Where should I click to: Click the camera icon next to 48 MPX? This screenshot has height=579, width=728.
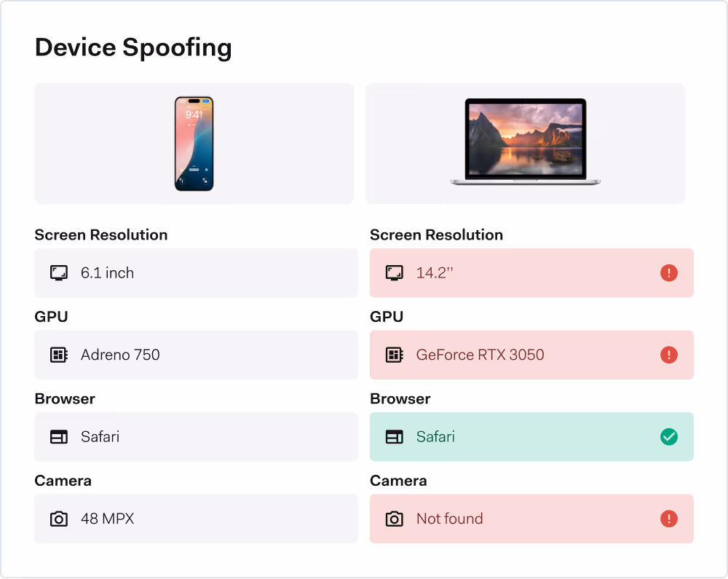58,519
